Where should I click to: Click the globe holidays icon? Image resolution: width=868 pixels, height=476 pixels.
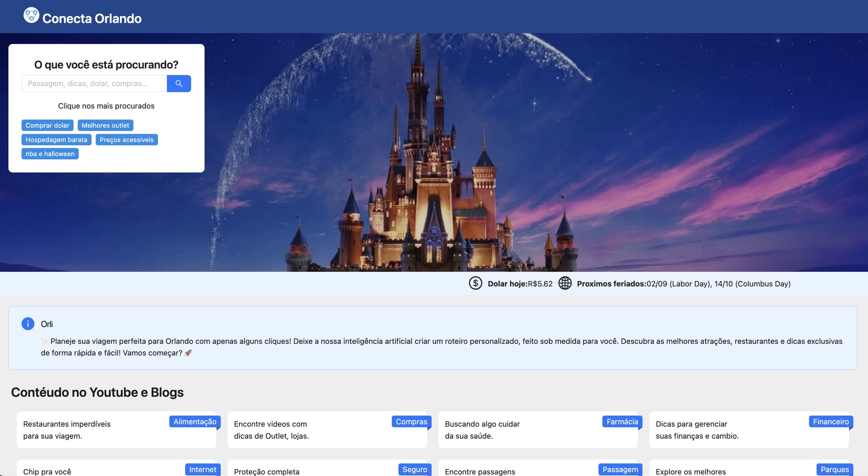[x=565, y=283]
